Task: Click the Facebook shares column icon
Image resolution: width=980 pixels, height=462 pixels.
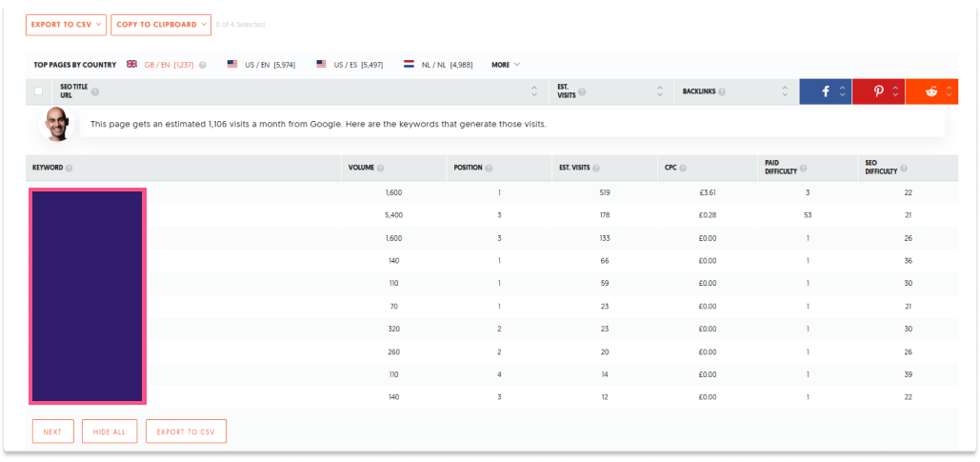Action: 825,91
